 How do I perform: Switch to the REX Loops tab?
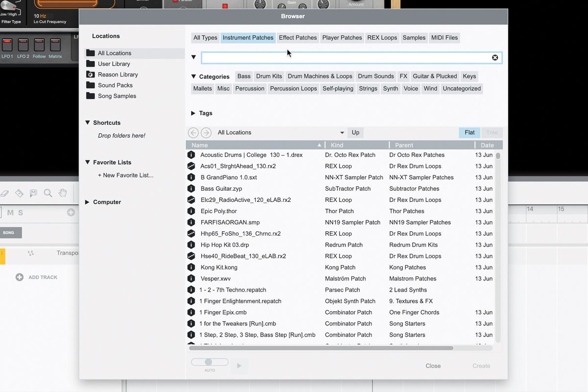pyautogui.click(x=382, y=38)
